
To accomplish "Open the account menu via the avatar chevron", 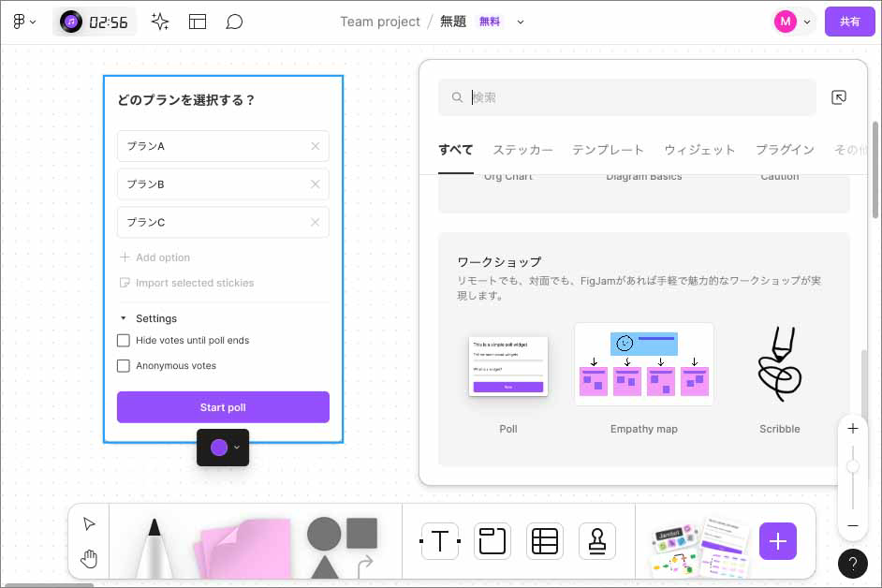I will tap(807, 21).
